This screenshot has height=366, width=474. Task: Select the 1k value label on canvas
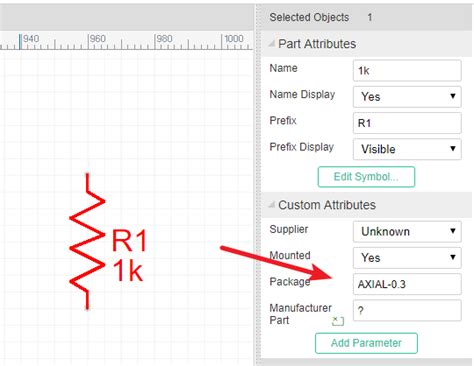point(128,271)
